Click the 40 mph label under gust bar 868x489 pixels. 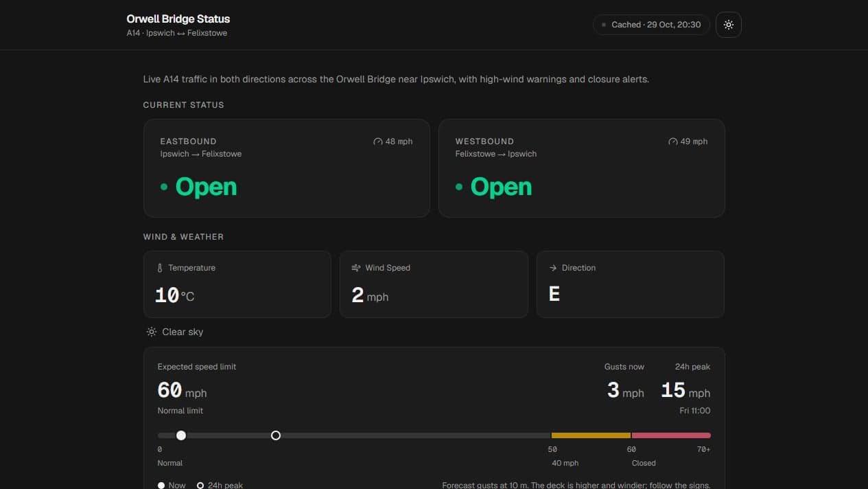coord(565,463)
